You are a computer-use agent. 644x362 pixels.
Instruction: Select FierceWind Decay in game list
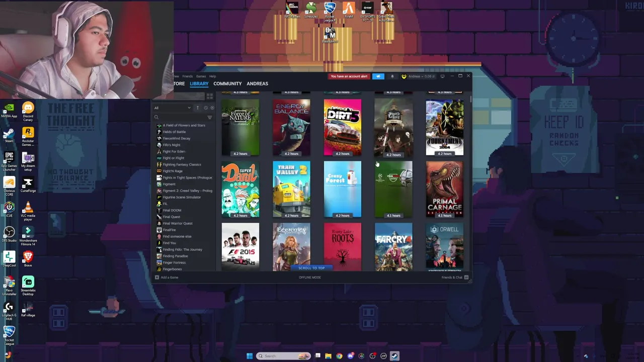(x=176, y=138)
